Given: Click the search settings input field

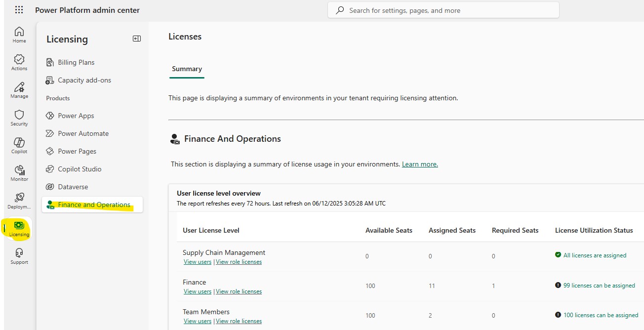Looking at the screenshot, I should (x=443, y=10).
